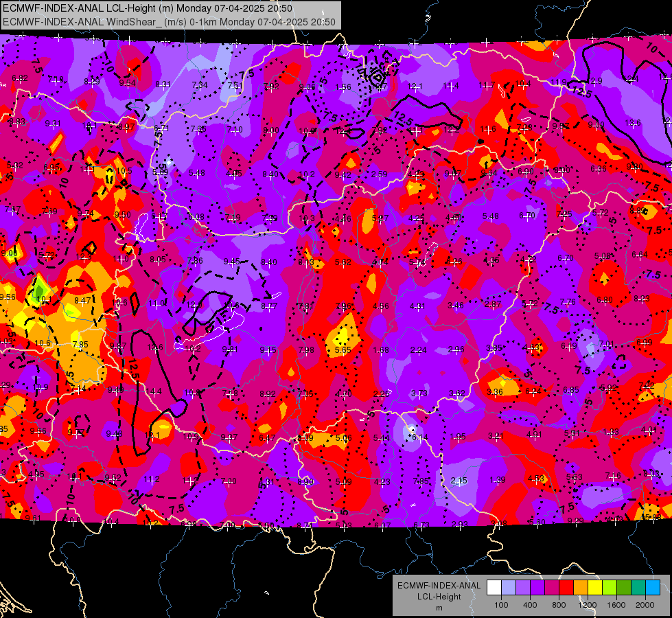Image resolution: width=672 pixels, height=618 pixels.
Task: Click the map value '2.96'
Action: tap(456, 350)
